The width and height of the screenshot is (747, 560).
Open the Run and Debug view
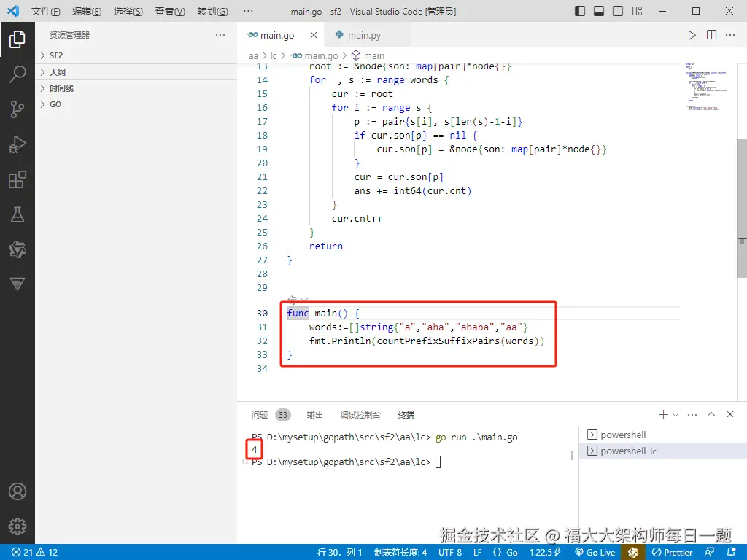[18, 144]
